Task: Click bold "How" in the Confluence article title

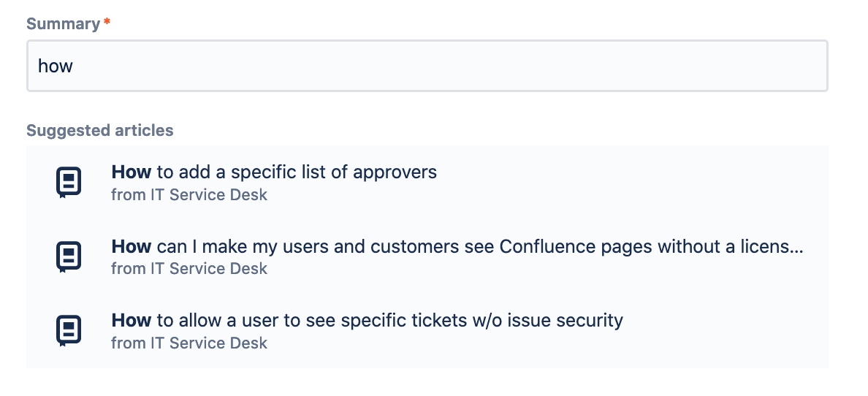Action: [132, 246]
